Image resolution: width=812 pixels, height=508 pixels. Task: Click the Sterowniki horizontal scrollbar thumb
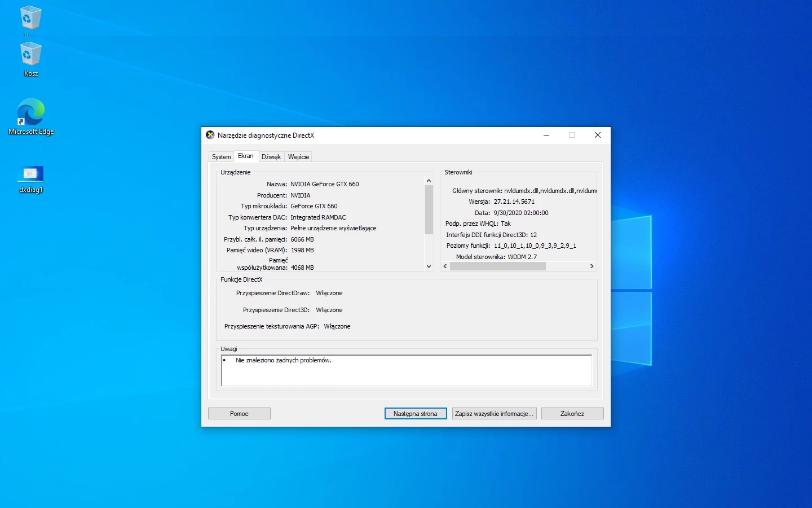498,266
